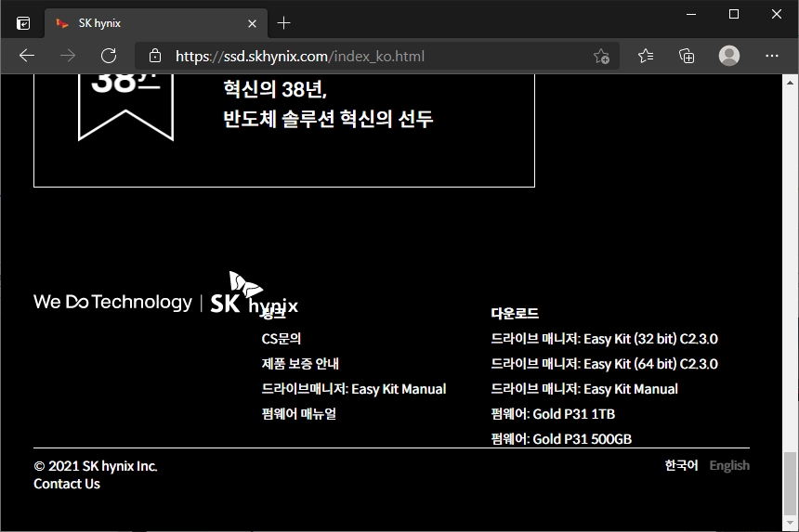Open the Contact Us link
799x532 pixels.
point(67,484)
